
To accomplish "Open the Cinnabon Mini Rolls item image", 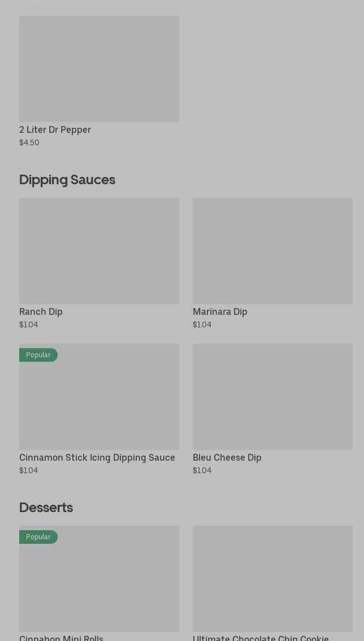I will (x=99, y=583).
